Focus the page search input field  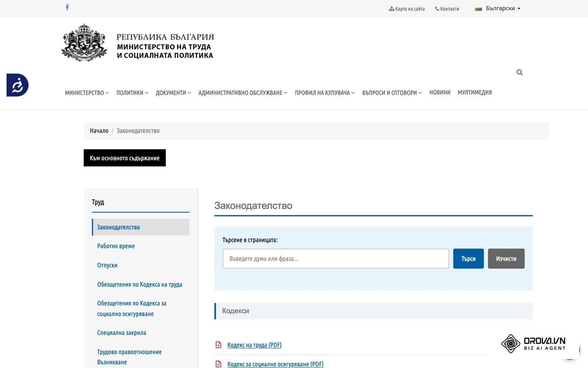click(336, 259)
